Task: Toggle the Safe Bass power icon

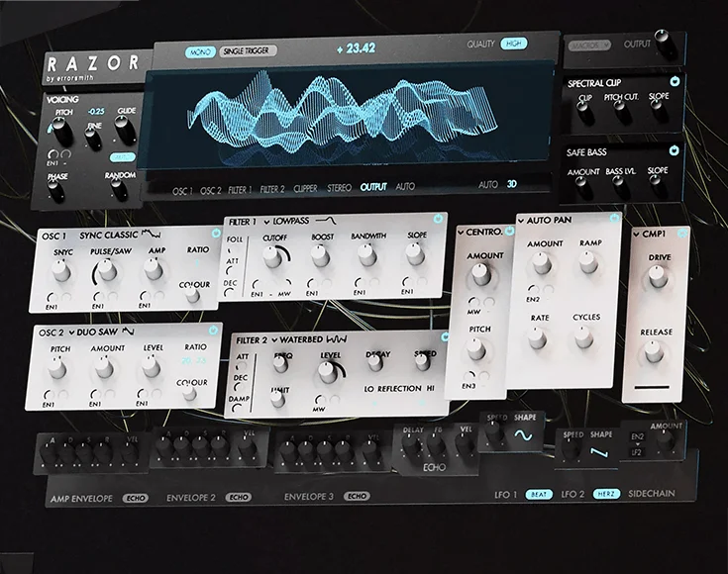Action: click(x=674, y=150)
